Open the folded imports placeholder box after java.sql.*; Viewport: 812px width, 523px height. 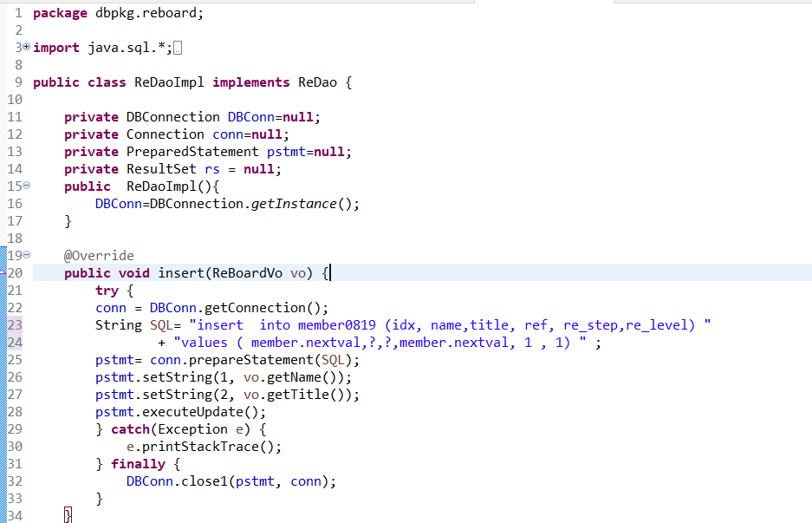tap(178, 49)
